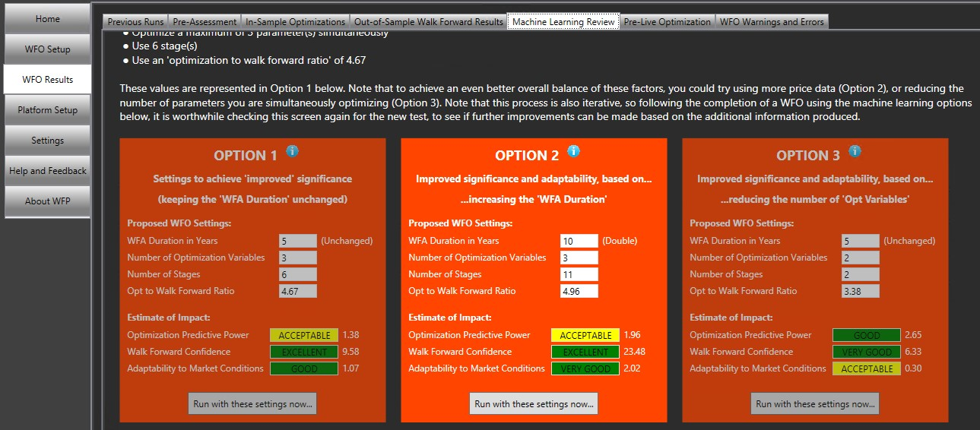This screenshot has height=430, width=980.
Task: Click Option 3 Number of Optimization Variables field
Action: click(x=861, y=258)
